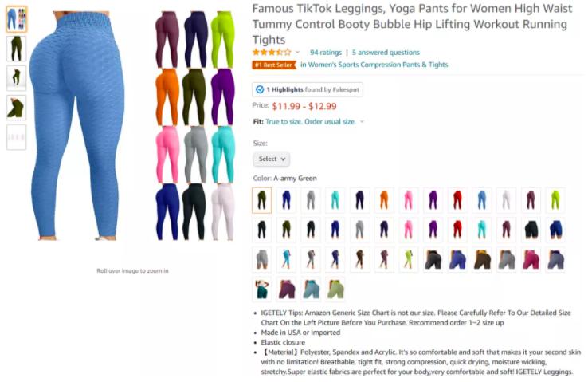View the last faded size chart thumbnail
588x382 pixels.
(x=17, y=137)
